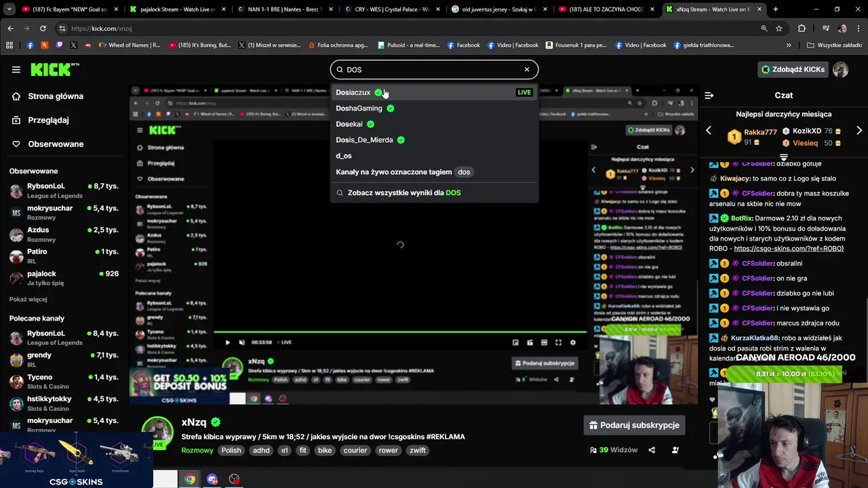The image size is (868, 488).
Task: Click the courier stream tag
Action: pos(355,450)
